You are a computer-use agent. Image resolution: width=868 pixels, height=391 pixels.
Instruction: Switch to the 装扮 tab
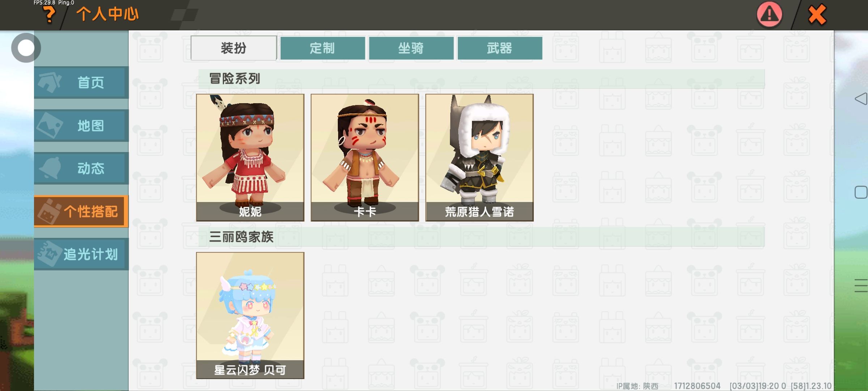(x=234, y=48)
